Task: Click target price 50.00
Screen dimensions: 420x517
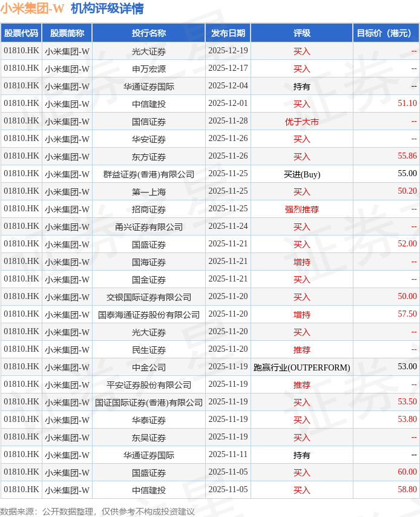Action: pyautogui.click(x=407, y=297)
